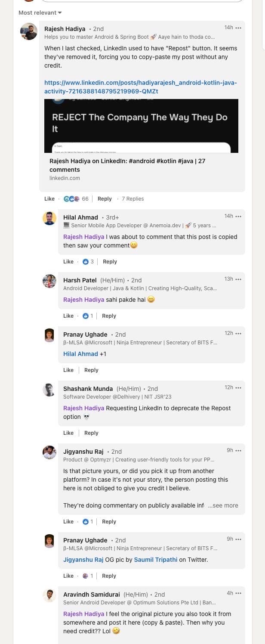Open three-dot menu on Hilal Ahmad's comment

coord(238,216)
